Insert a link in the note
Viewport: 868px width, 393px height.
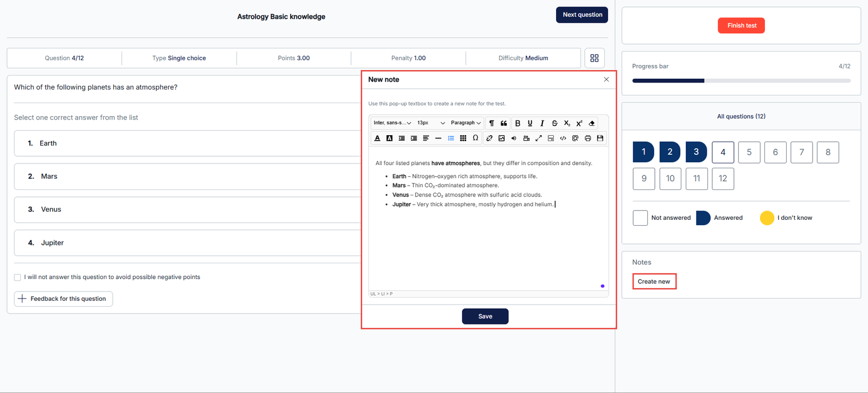[489, 138]
